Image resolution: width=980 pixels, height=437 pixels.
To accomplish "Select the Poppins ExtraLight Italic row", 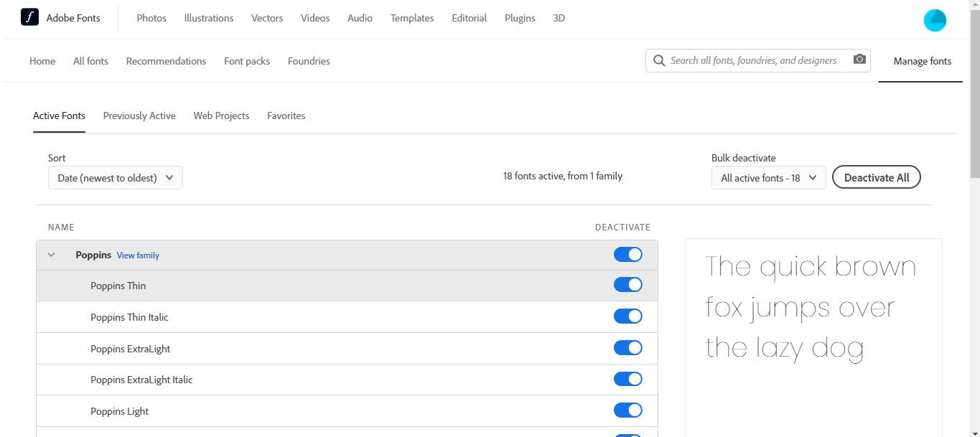I will [347, 380].
